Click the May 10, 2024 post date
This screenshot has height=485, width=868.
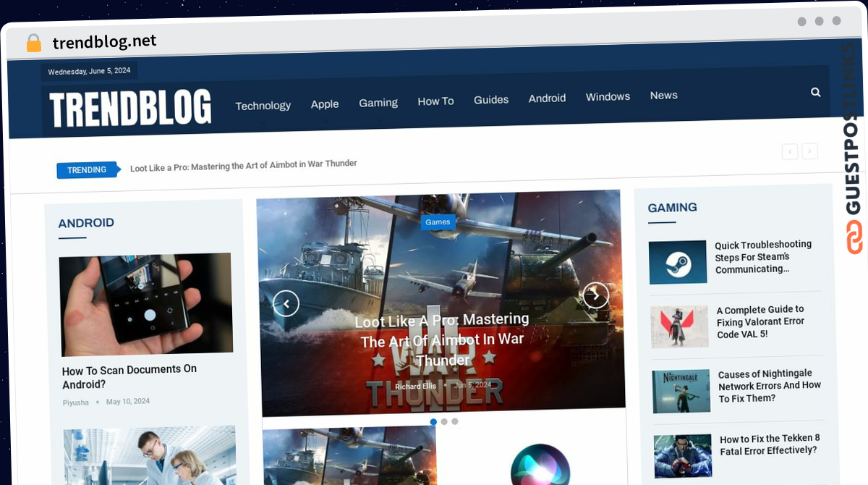128,401
